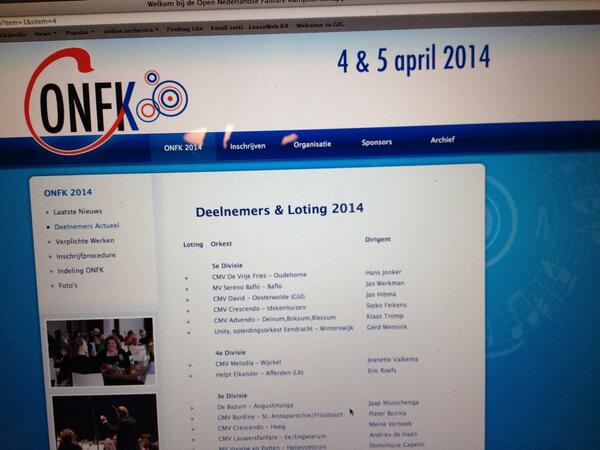Open the audience photo thumbnail in sidebar

coord(101,352)
